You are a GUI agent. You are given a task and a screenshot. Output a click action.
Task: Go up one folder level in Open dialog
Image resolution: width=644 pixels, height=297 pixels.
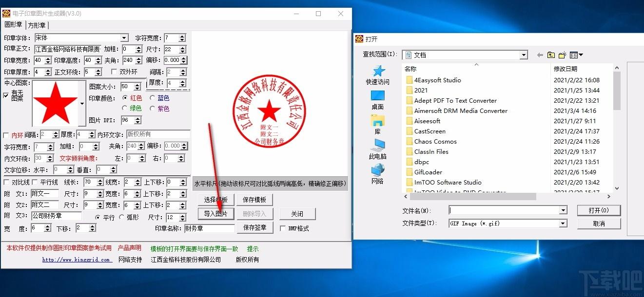pos(551,55)
